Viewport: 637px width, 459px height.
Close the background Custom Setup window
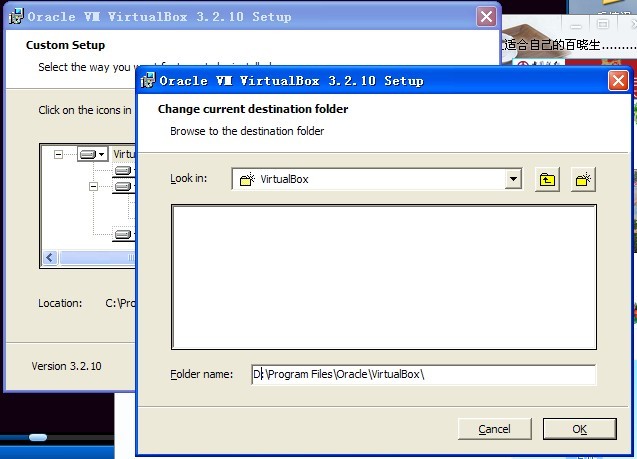[486, 17]
